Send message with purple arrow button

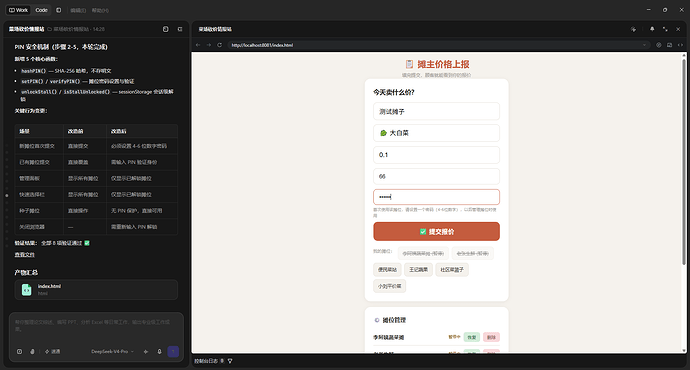[x=173, y=352]
